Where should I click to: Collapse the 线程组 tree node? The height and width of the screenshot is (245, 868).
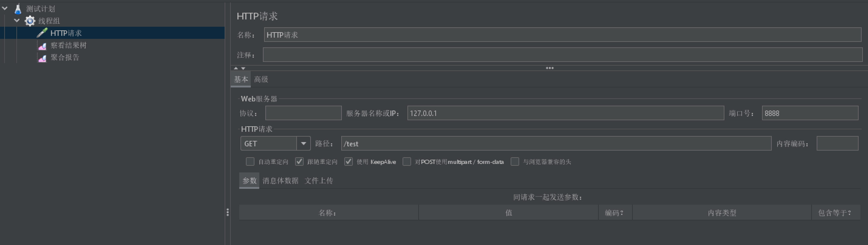pyautogui.click(x=17, y=20)
